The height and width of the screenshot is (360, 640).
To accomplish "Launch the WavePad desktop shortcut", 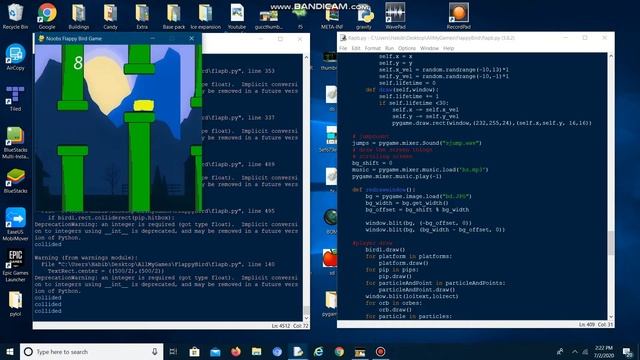I will 395,16.
